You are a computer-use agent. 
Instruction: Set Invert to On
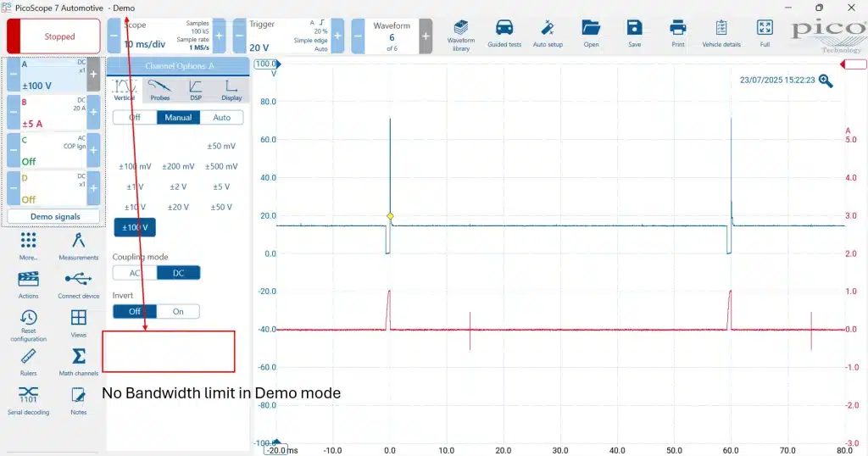point(178,312)
